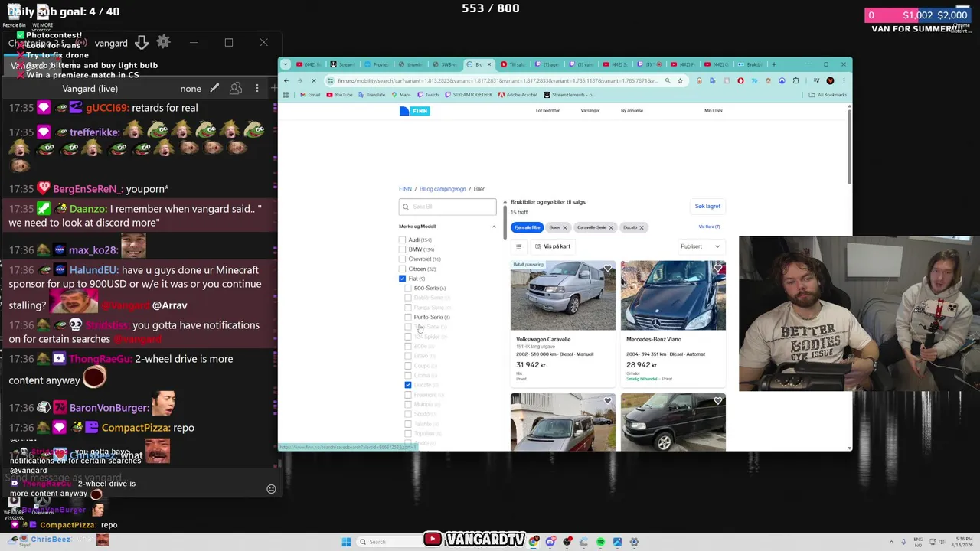Open Spotify from the taskbar
This screenshot has width=980, height=551.
click(600, 542)
